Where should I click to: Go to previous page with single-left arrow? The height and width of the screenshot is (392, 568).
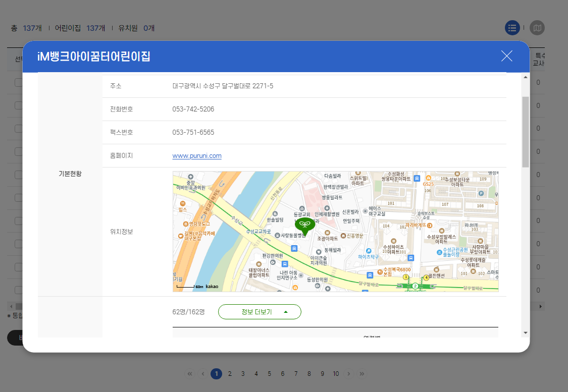[x=203, y=373]
